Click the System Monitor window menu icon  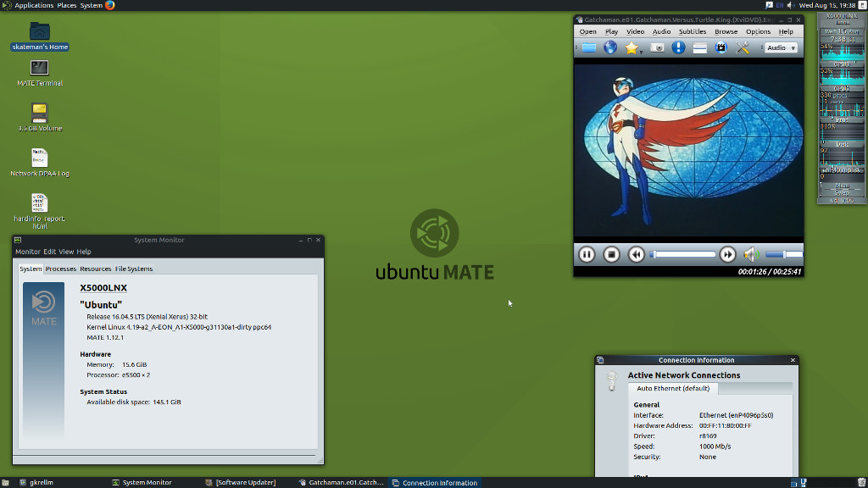pyautogui.click(x=18, y=240)
